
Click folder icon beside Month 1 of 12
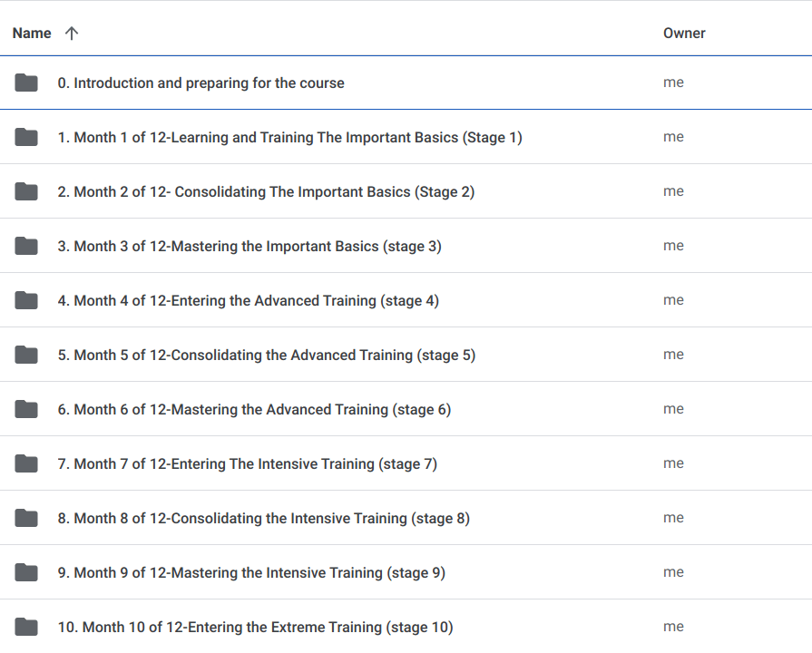pos(26,138)
